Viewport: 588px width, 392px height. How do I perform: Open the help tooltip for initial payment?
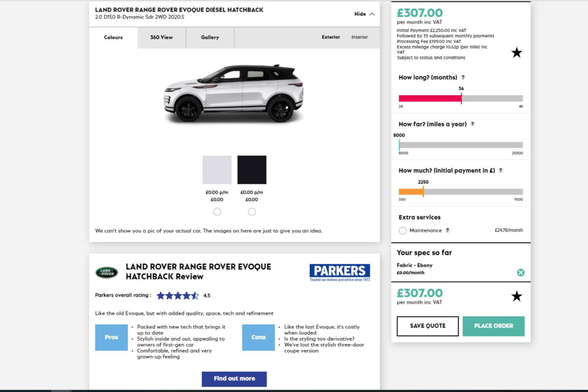pos(501,171)
